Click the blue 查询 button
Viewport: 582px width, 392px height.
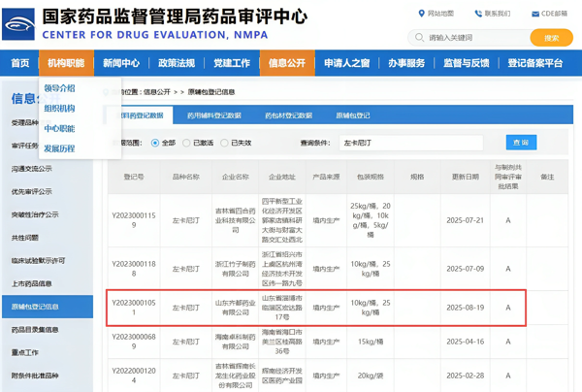(521, 143)
